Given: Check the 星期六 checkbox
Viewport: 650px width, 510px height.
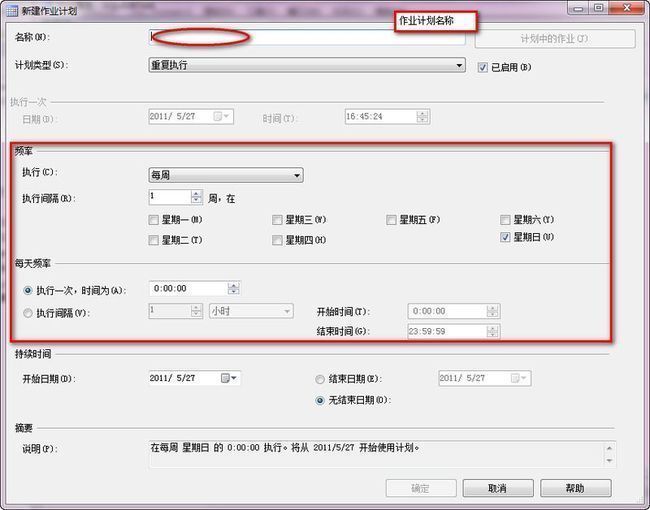Looking at the screenshot, I should click(x=505, y=220).
